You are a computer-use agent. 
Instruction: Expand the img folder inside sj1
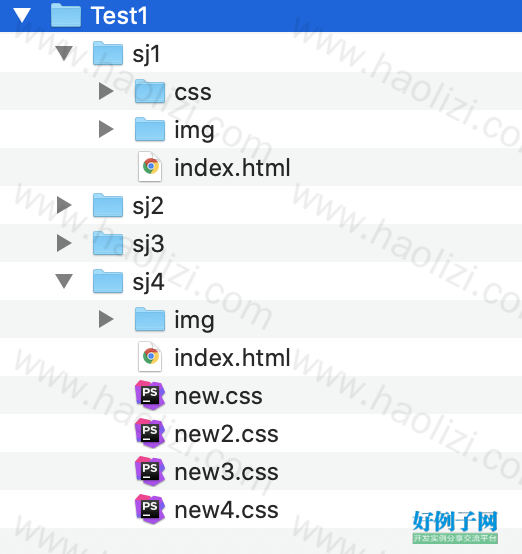[x=106, y=129]
